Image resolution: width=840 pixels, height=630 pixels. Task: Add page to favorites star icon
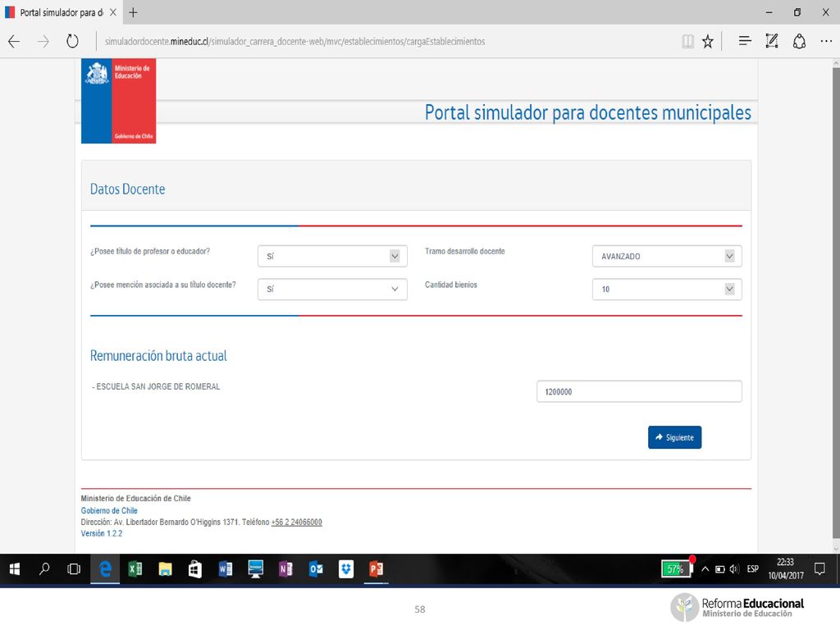(x=708, y=41)
